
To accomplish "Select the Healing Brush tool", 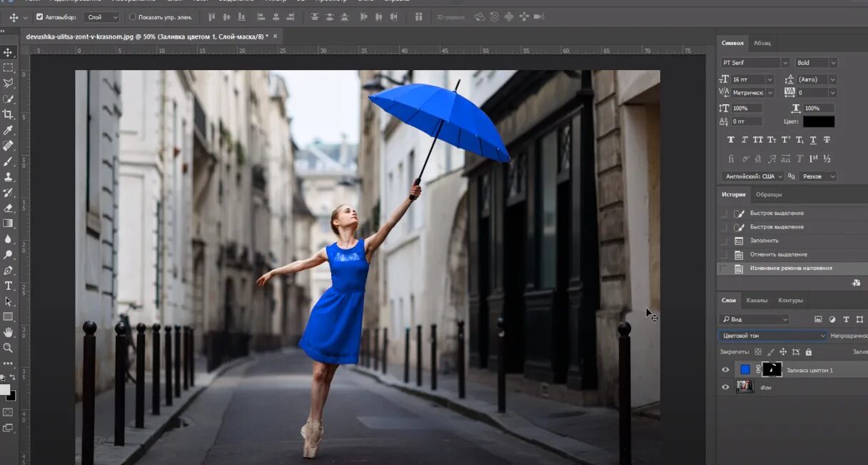I will [8, 145].
